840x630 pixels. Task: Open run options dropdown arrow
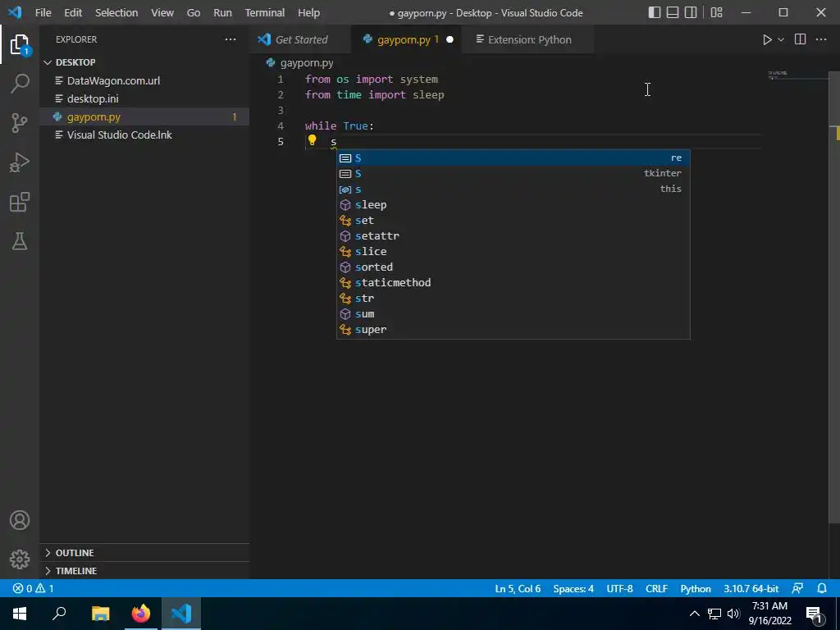pyautogui.click(x=781, y=39)
